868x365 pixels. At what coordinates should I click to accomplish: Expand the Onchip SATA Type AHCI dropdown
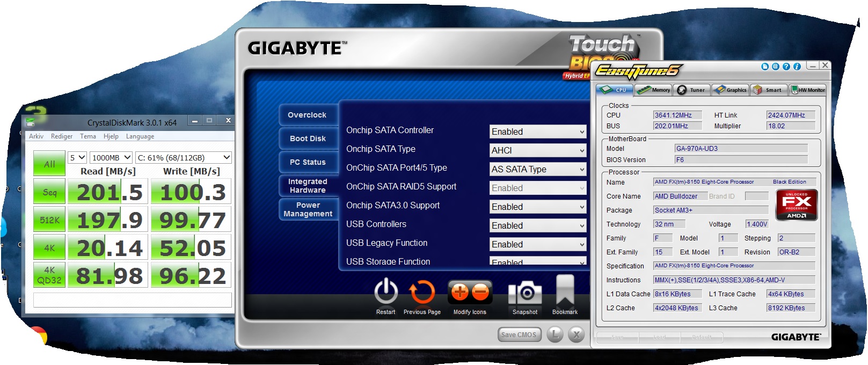click(x=538, y=150)
